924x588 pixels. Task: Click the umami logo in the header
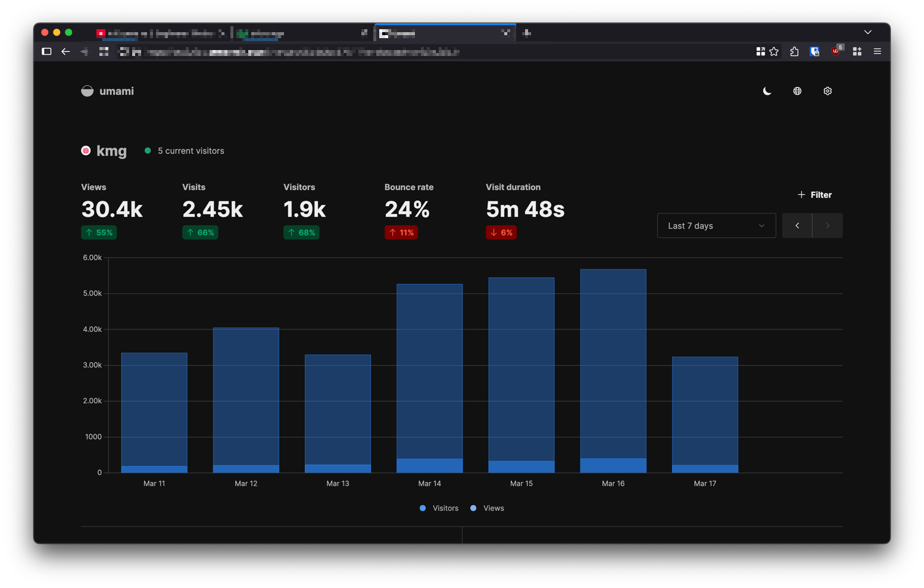tap(87, 91)
